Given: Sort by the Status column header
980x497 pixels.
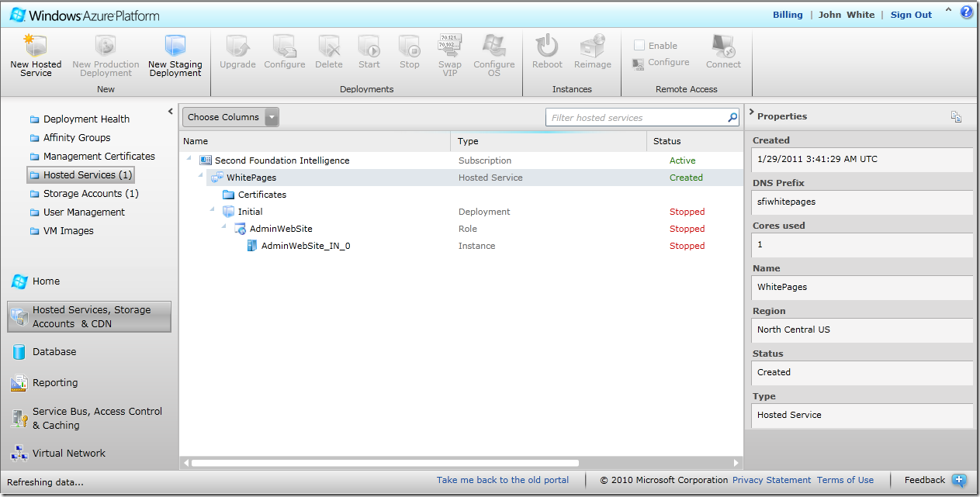Looking at the screenshot, I should [x=694, y=141].
